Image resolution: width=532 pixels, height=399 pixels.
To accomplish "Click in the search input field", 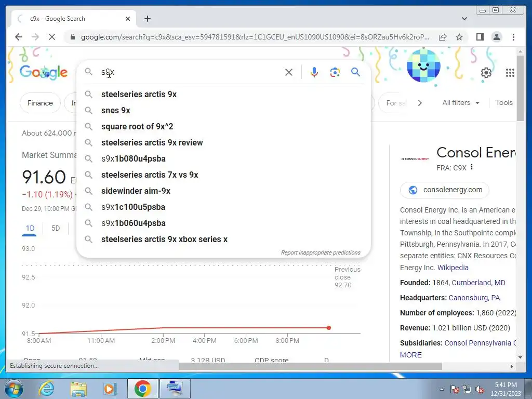I will (190, 72).
